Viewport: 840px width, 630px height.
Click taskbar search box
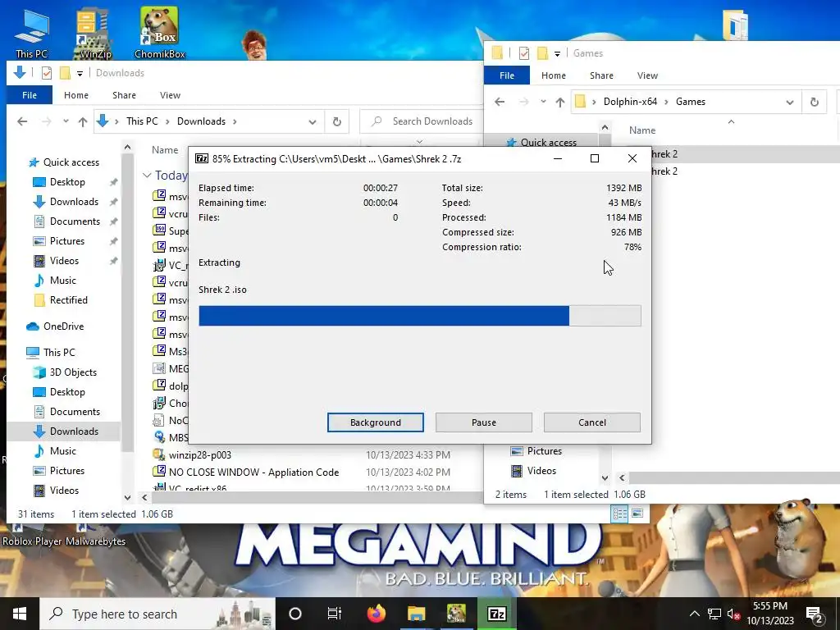157,614
